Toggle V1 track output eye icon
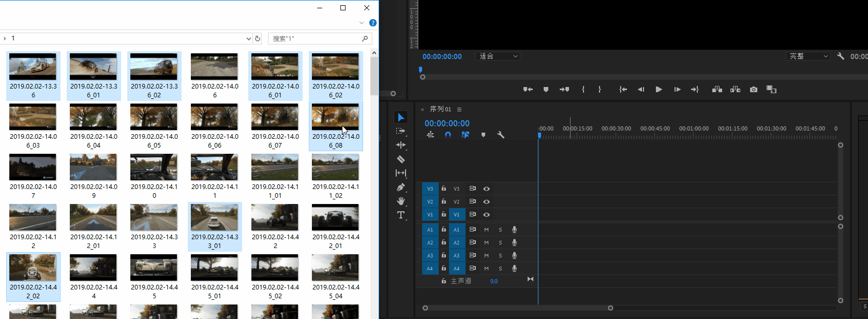 coord(486,214)
